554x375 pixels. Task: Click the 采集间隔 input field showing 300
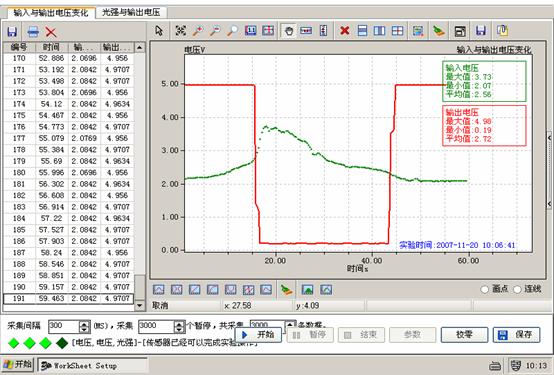(x=64, y=326)
